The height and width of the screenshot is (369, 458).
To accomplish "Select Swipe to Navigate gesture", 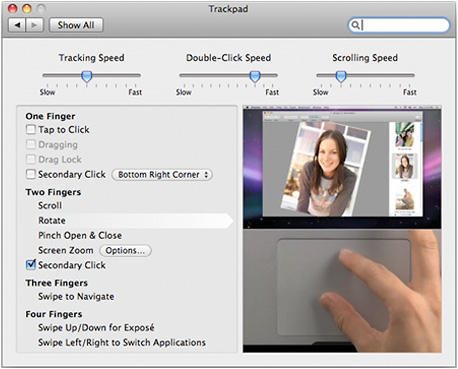I will click(x=76, y=296).
